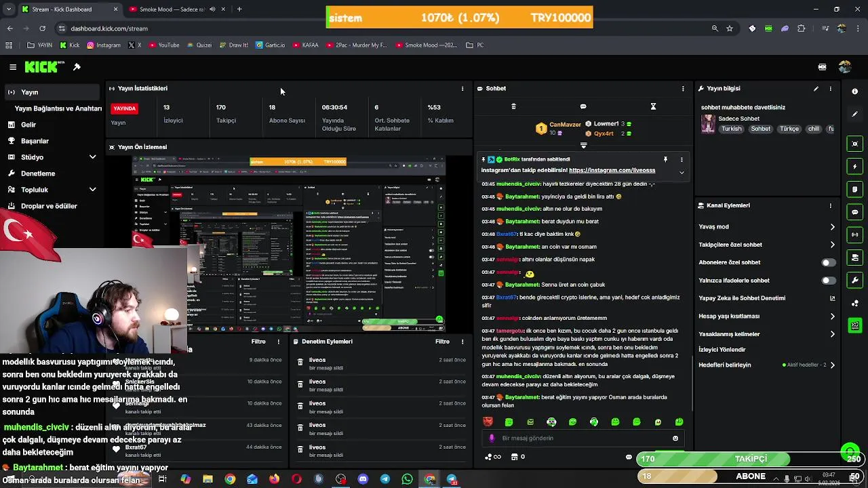Click the broadcast signal icon in right sidebar

pyautogui.click(x=854, y=235)
